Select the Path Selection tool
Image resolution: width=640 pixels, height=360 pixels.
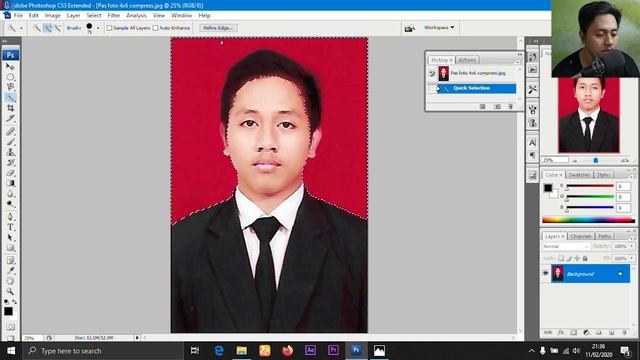pos(10,238)
